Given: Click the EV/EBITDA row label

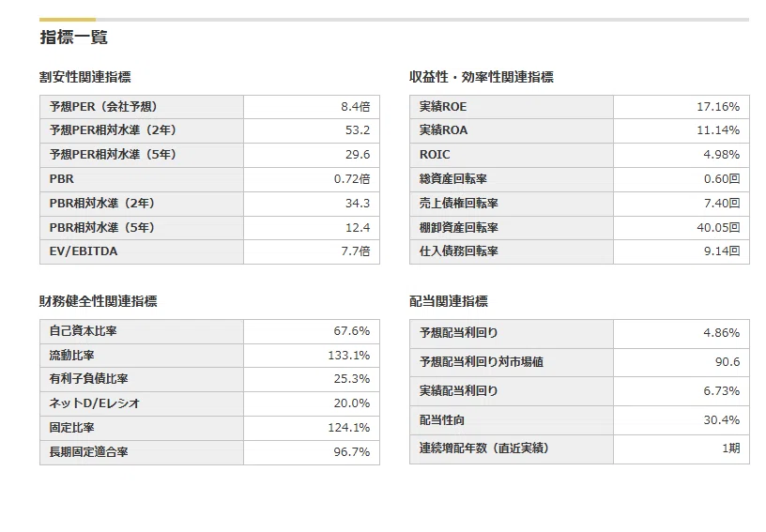Looking at the screenshot, I should click(x=84, y=251).
